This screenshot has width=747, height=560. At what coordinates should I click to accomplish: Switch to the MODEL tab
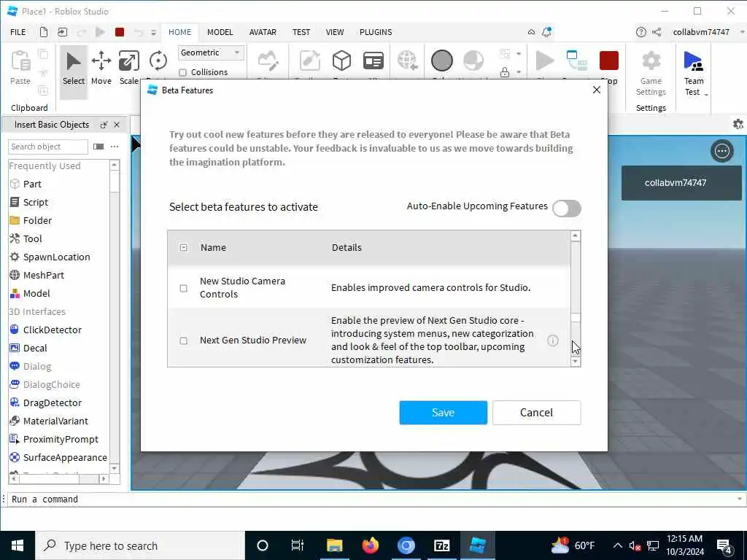220,32
